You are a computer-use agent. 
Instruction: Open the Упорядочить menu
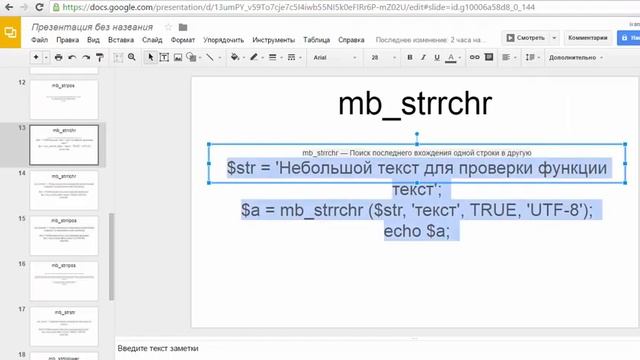point(224,40)
